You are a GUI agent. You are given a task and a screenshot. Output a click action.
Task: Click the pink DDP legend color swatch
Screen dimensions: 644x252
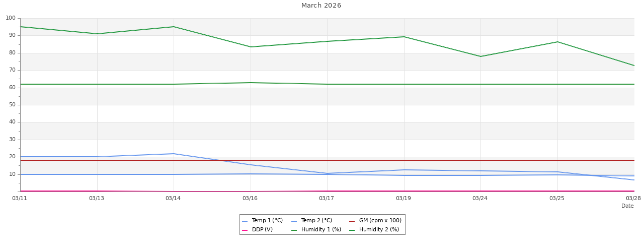pyautogui.click(x=245, y=230)
